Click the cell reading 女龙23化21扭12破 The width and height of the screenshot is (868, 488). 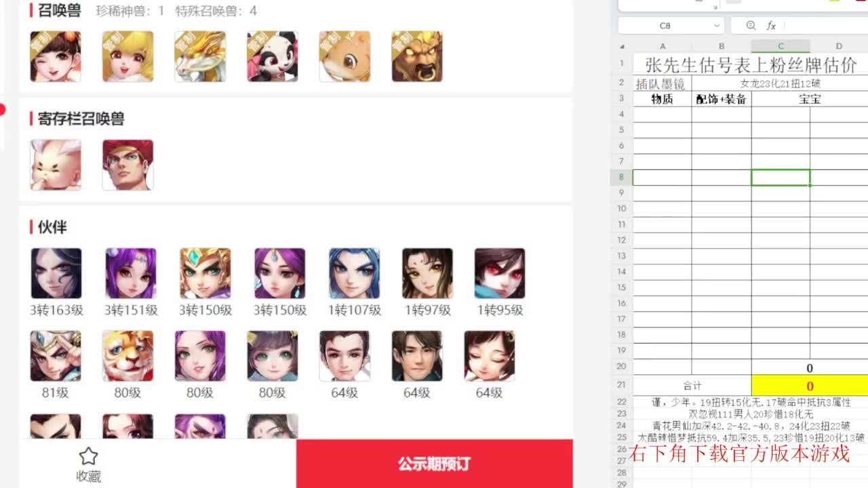point(780,84)
